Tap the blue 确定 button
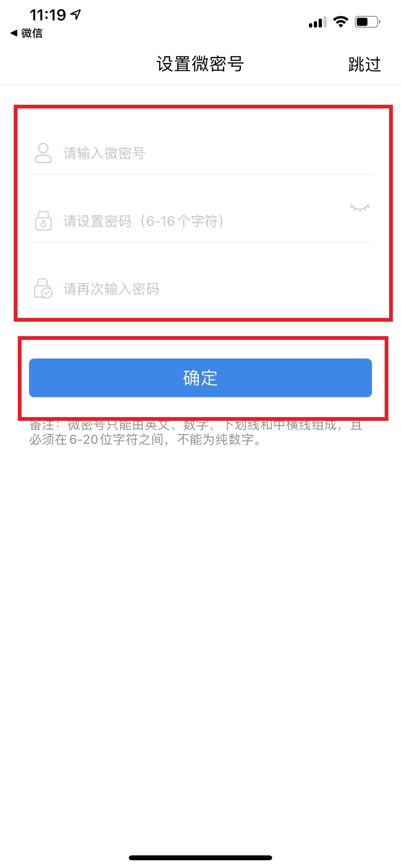401x868 pixels. coord(200,378)
